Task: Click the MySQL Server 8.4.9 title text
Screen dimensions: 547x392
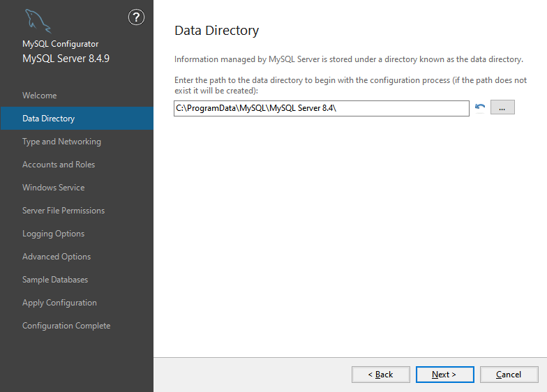Action: (66, 59)
